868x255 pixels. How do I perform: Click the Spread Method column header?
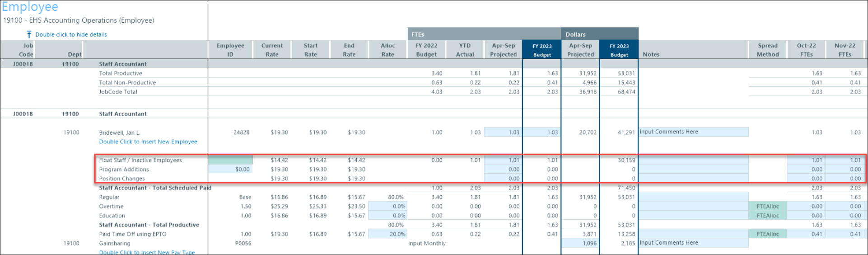click(x=767, y=50)
